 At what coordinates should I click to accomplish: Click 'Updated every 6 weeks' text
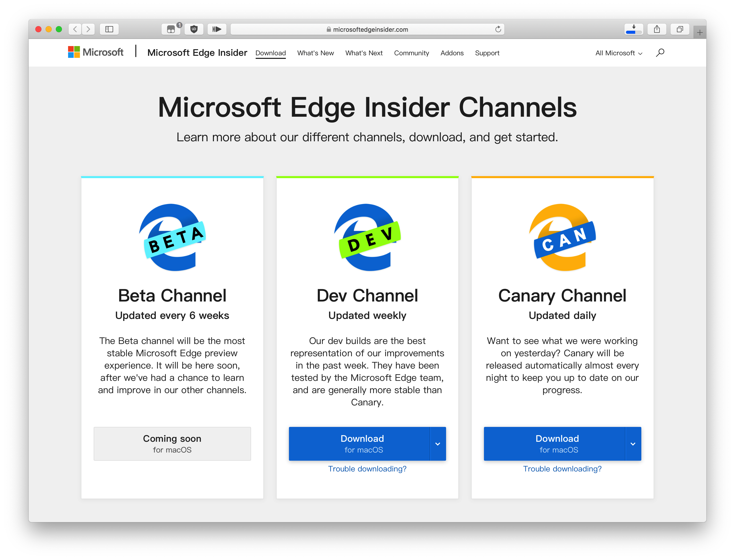(172, 315)
